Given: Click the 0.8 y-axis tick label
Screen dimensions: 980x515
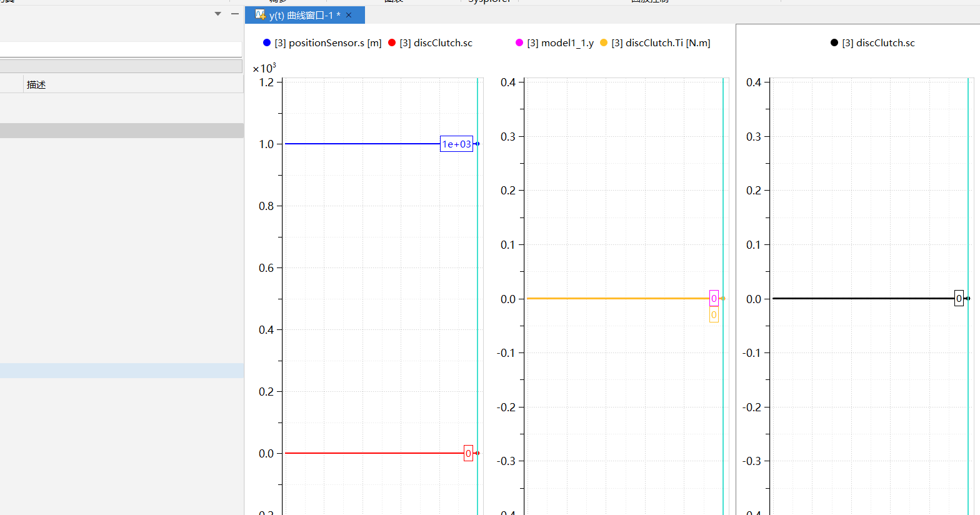Looking at the screenshot, I should pos(267,206).
